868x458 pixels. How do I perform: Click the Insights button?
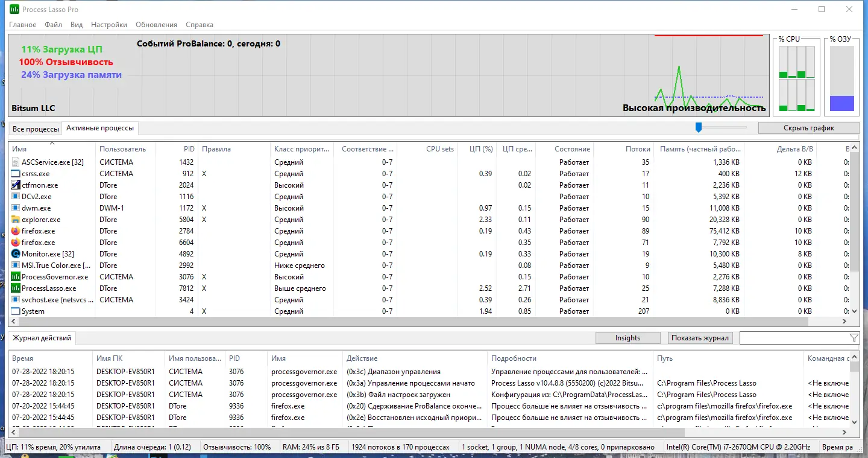tap(627, 338)
